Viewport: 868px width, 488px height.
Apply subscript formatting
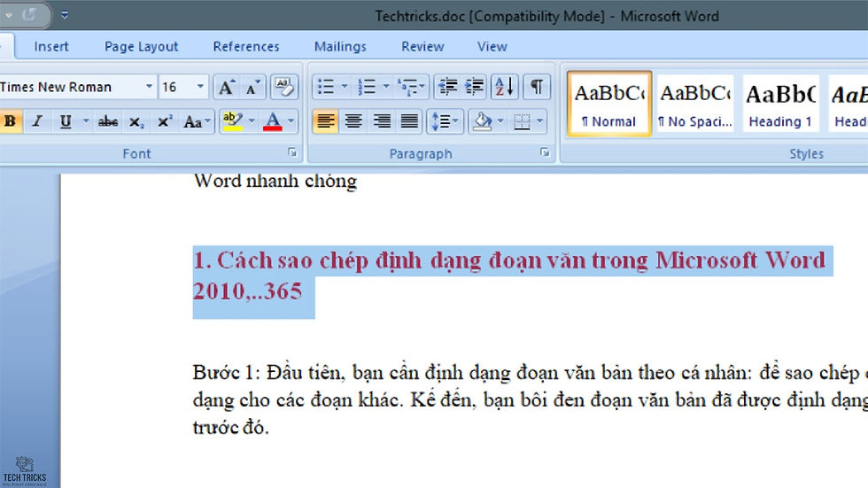[x=136, y=121]
